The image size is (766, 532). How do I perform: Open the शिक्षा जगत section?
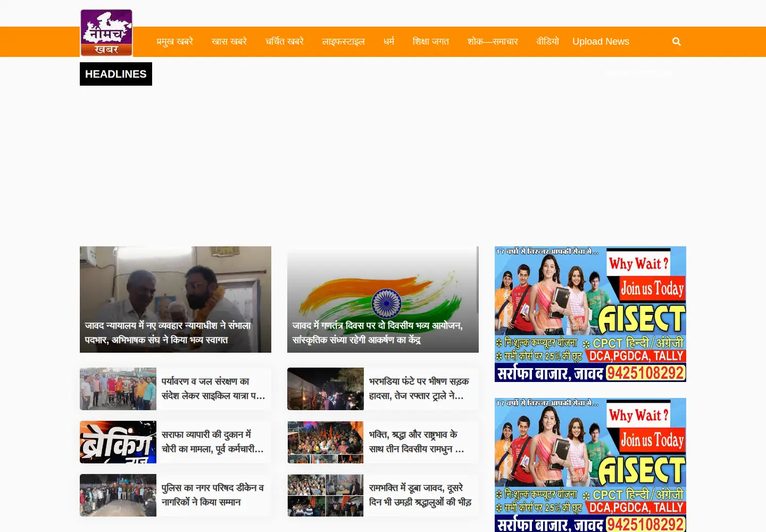point(431,41)
